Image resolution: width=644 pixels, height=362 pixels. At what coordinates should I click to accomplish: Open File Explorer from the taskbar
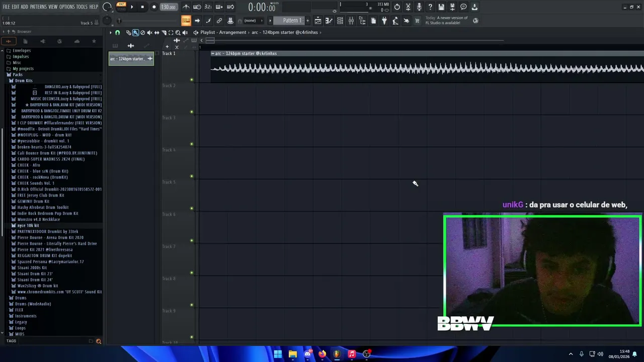[292, 354]
